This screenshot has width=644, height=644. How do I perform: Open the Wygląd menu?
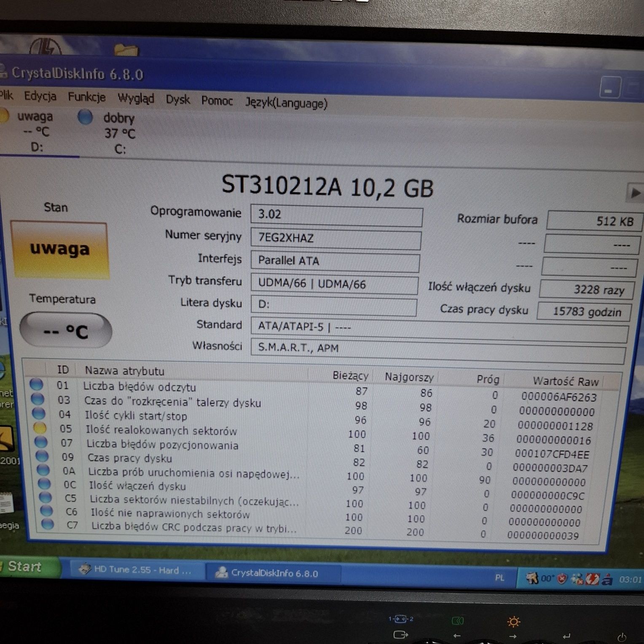[x=136, y=98]
